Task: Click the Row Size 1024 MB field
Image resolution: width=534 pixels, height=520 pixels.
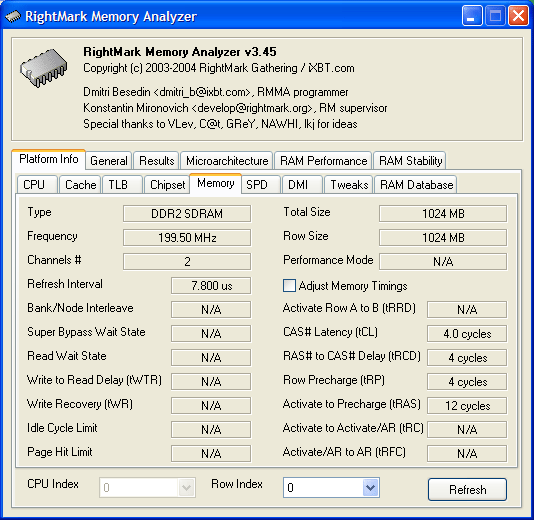Action: pyautogui.click(x=443, y=237)
